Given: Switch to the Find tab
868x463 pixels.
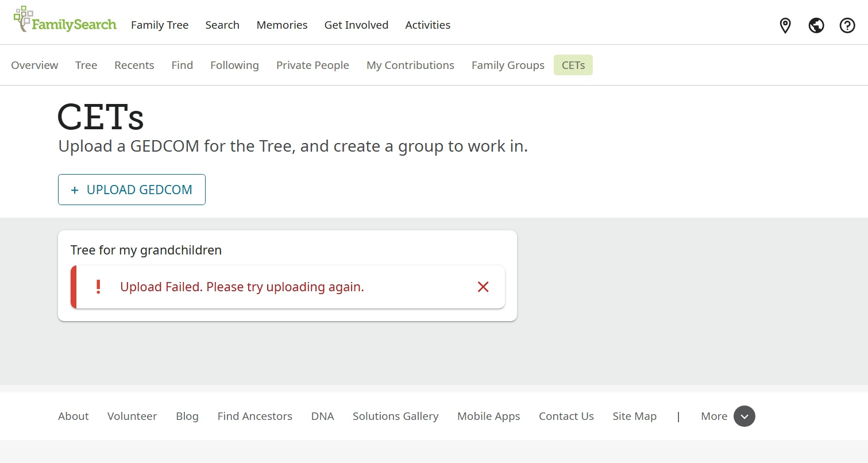Looking at the screenshot, I should click(x=182, y=65).
